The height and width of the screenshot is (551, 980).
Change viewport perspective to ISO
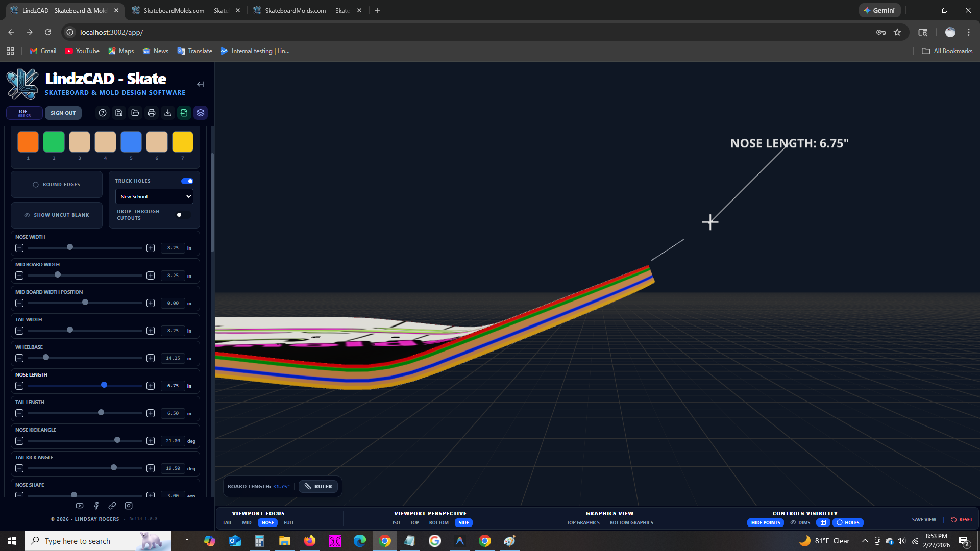pos(396,522)
